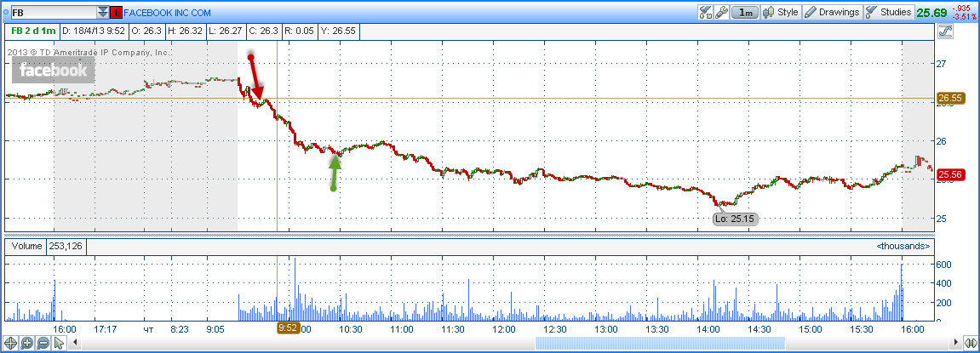
Task: Click the 9:52 time marker
Action: [289, 327]
